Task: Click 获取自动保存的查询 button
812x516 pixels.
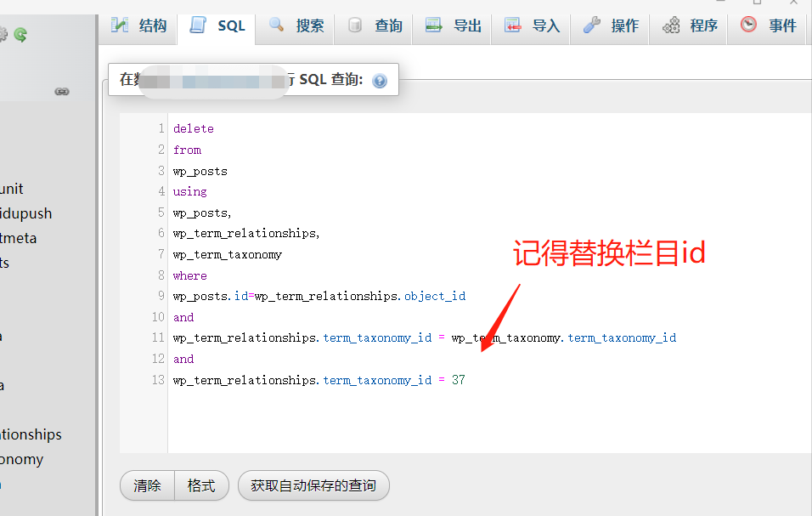Action: [x=313, y=485]
